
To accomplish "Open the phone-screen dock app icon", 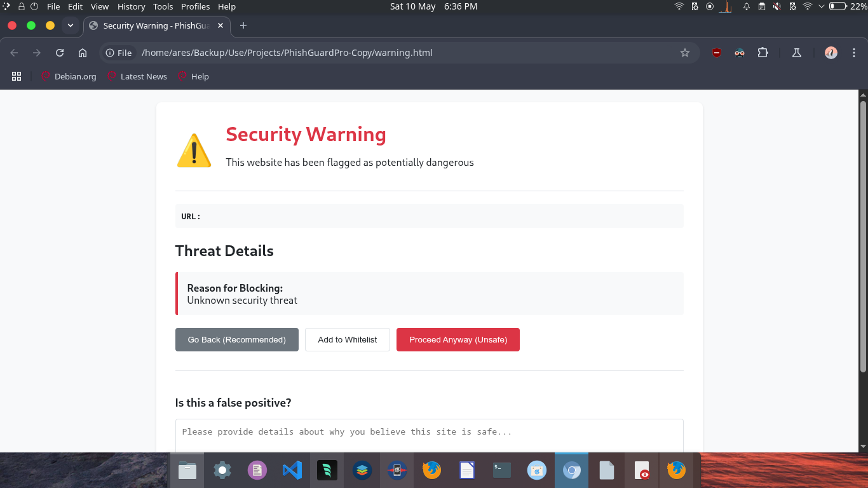I will (397, 470).
